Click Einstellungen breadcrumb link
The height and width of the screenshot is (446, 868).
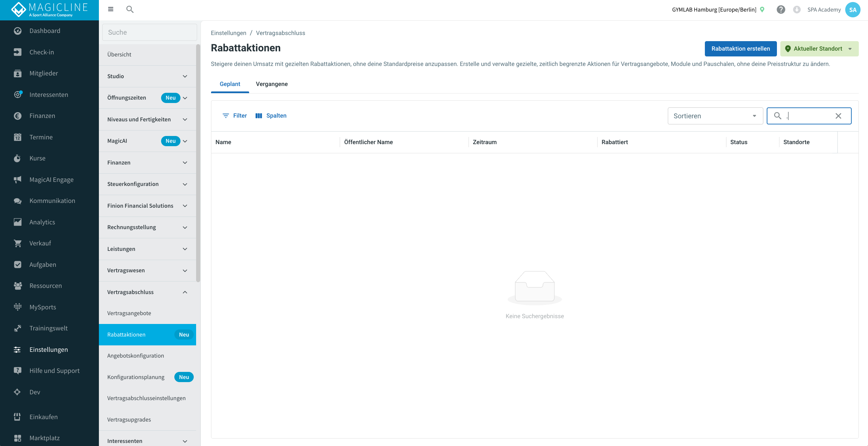(228, 33)
